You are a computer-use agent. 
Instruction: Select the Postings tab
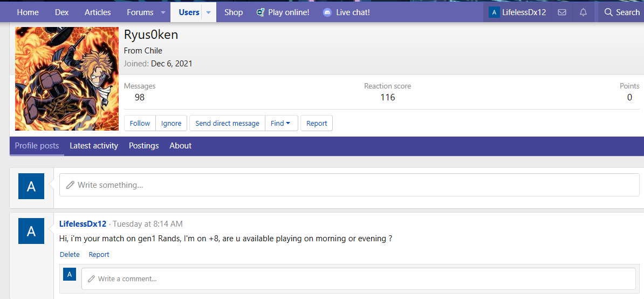143,146
